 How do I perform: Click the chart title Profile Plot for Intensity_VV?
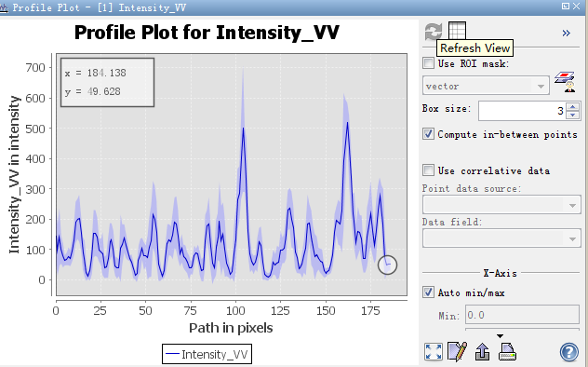(x=207, y=33)
